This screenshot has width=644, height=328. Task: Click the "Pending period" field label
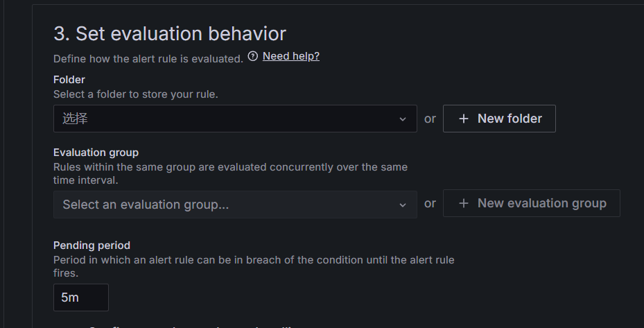tap(92, 245)
